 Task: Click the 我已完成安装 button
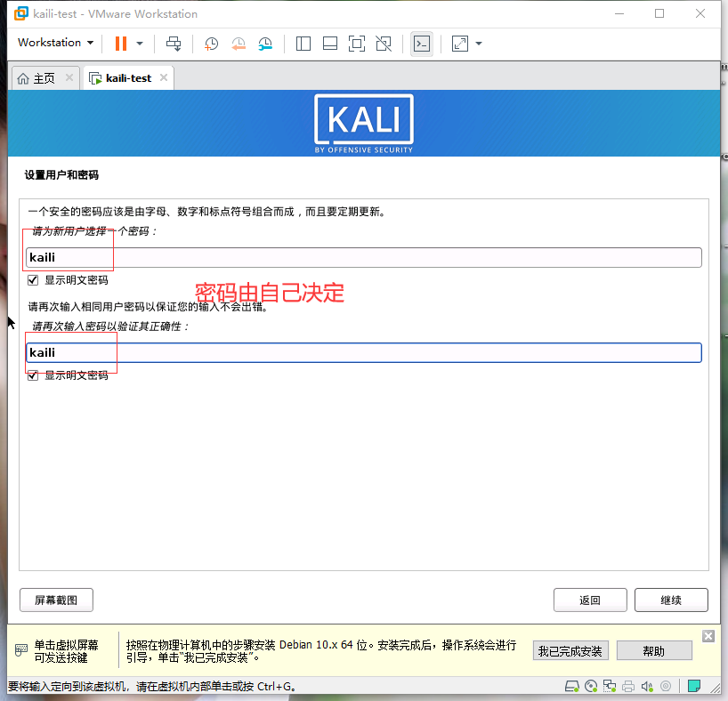(570, 651)
